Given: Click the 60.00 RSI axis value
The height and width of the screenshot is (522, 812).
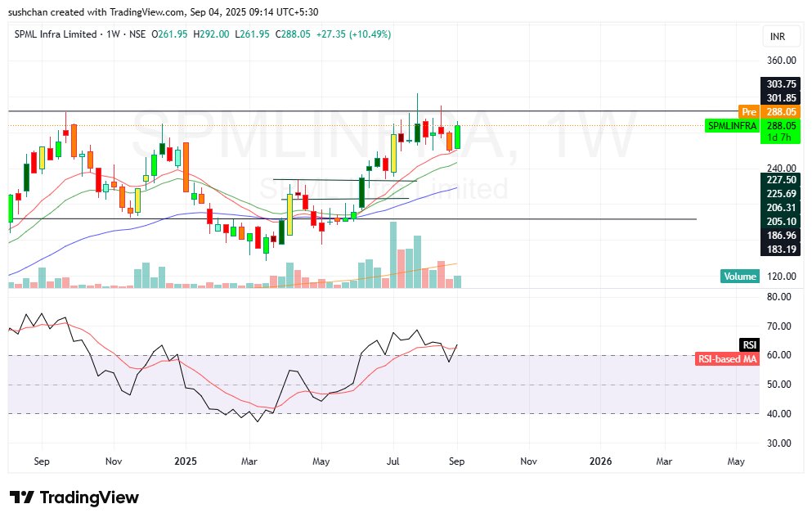Looking at the screenshot, I should pyautogui.click(x=778, y=355).
